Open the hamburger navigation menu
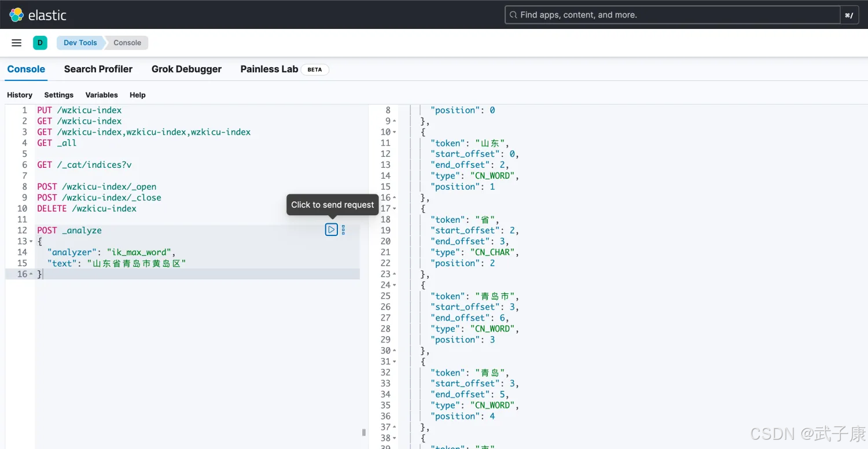868x449 pixels. (x=17, y=43)
